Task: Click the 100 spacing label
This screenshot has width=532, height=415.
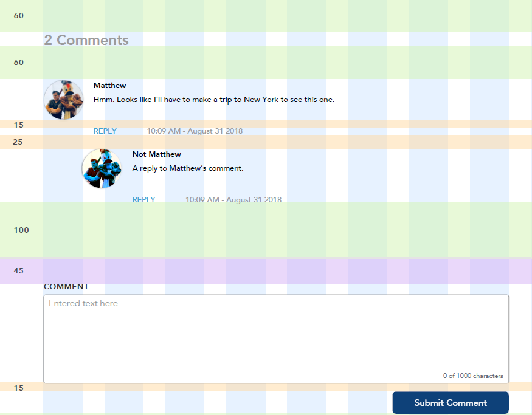Action: [21, 230]
